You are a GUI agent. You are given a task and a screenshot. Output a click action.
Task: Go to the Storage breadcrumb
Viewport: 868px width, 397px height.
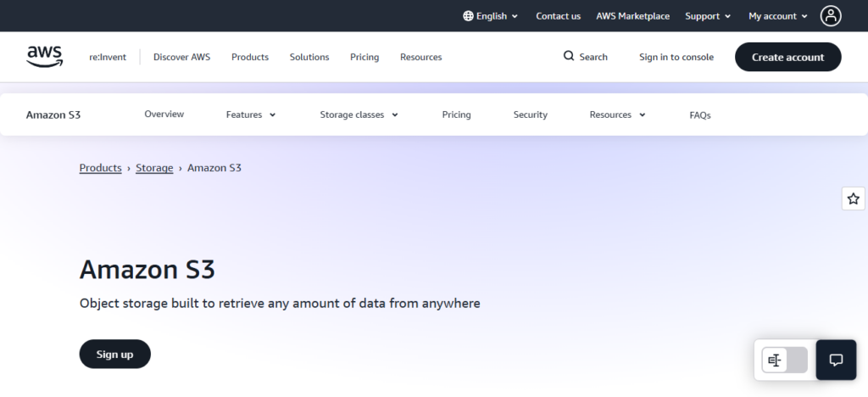coord(154,168)
